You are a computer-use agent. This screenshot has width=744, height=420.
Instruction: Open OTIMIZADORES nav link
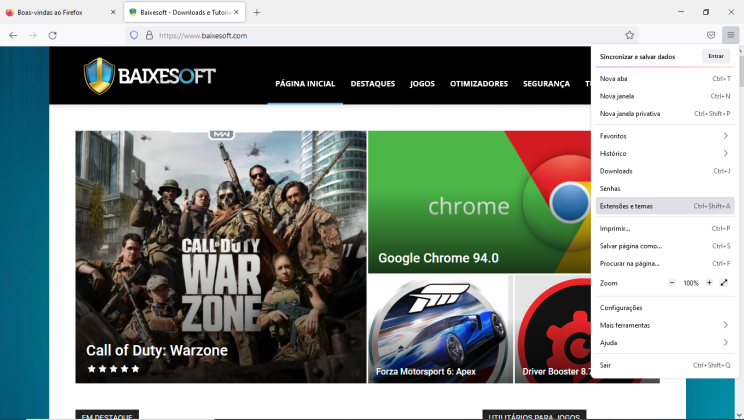(x=479, y=84)
